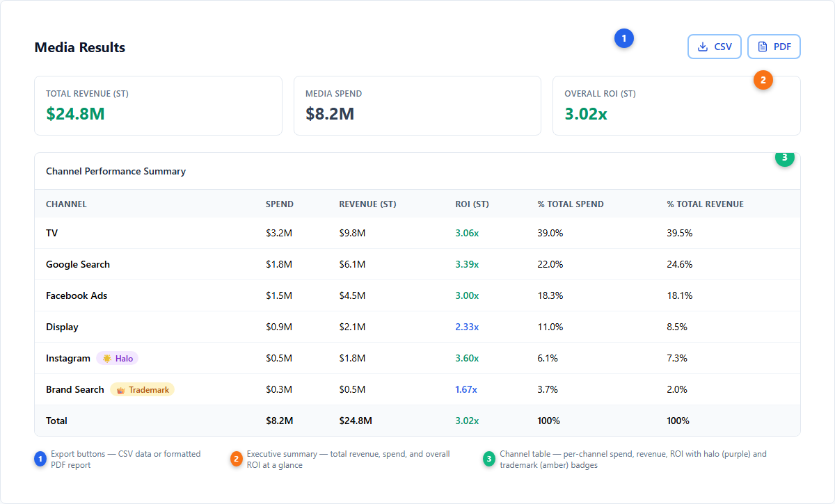The height and width of the screenshot is (504, 835).
Task: Click Google Search's 22.0% spend share
Action: click(x=550, y=264)
